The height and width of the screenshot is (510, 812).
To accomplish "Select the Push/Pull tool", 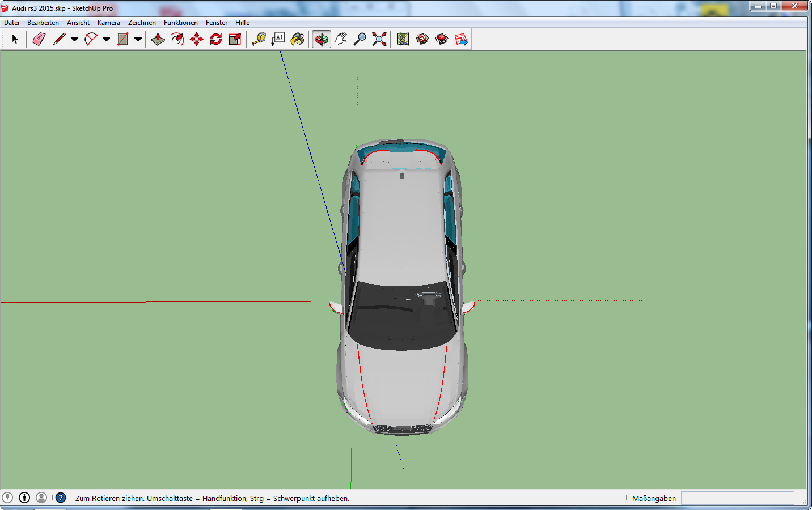I will tap(158, 39).
